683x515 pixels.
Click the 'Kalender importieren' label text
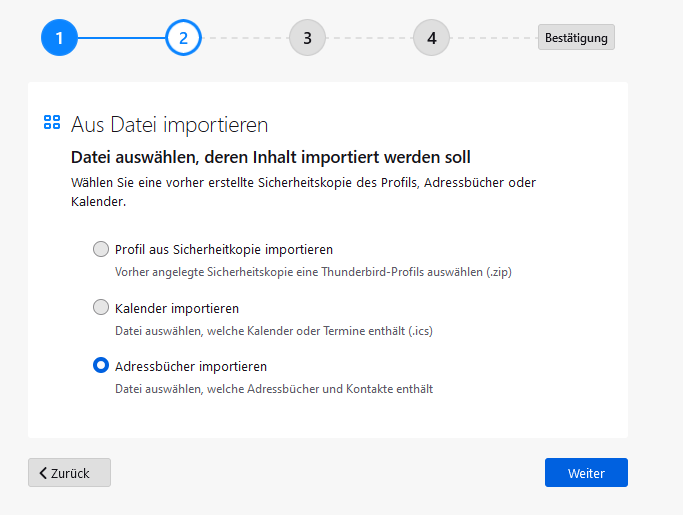(177, 308)
